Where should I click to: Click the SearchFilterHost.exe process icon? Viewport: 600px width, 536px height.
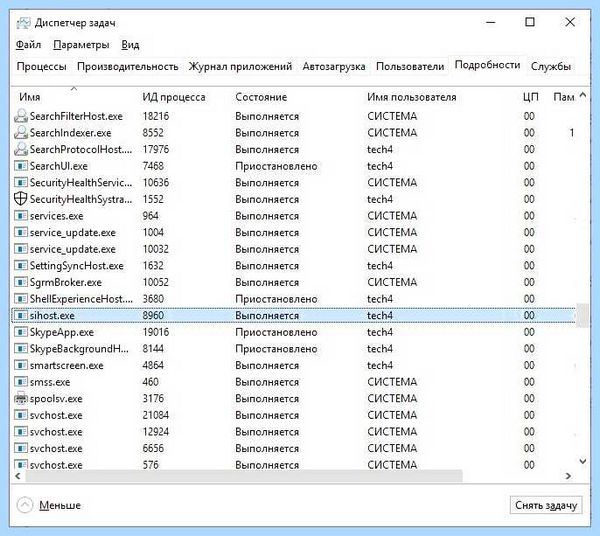click(21, 116)
